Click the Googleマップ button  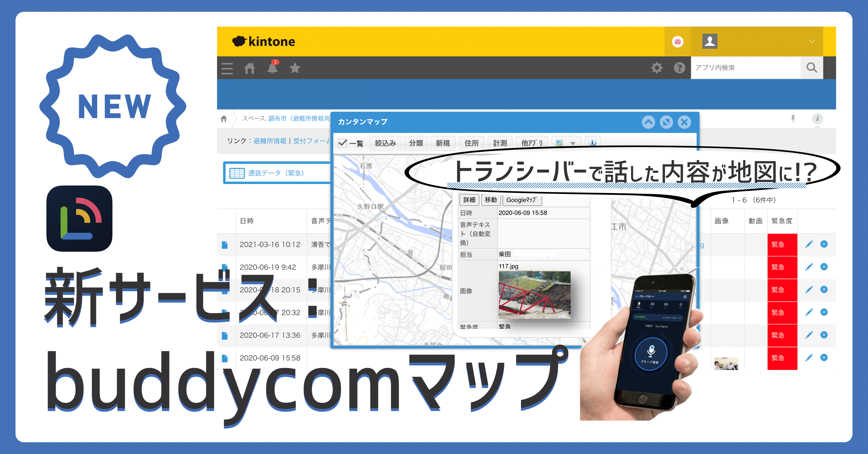click(x=522, y=200)
